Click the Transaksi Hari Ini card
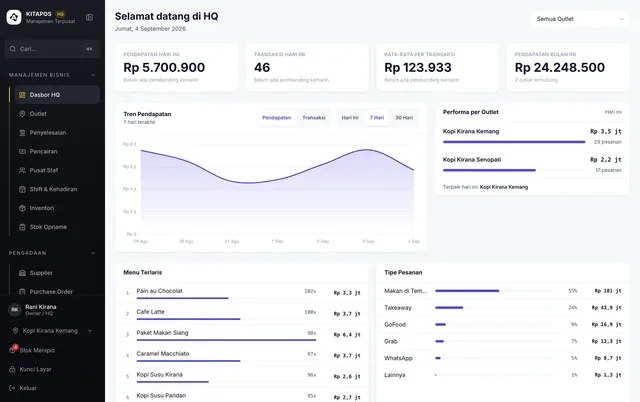640x402 pixels. (307, 67)
